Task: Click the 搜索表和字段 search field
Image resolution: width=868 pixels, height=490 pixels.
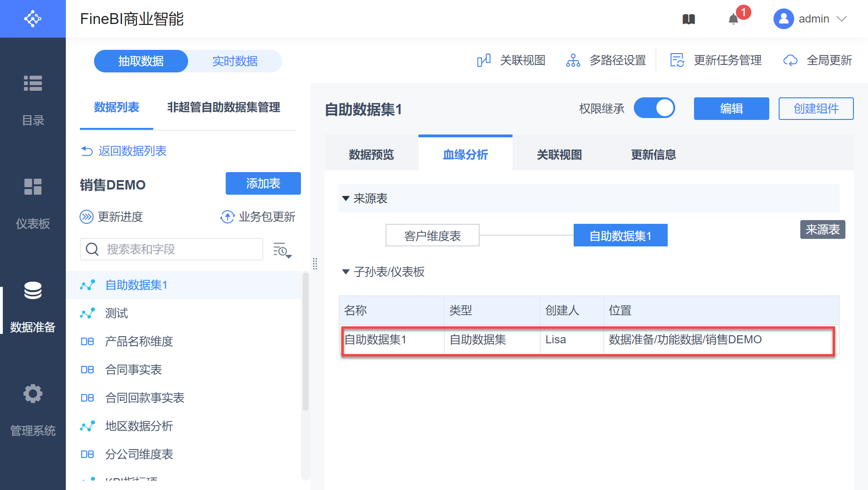Action: point(181,249)
